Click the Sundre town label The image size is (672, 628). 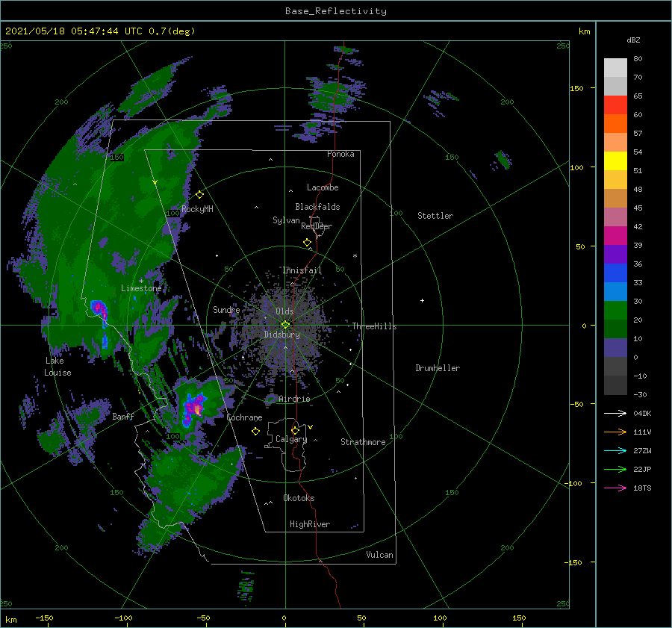226,309
